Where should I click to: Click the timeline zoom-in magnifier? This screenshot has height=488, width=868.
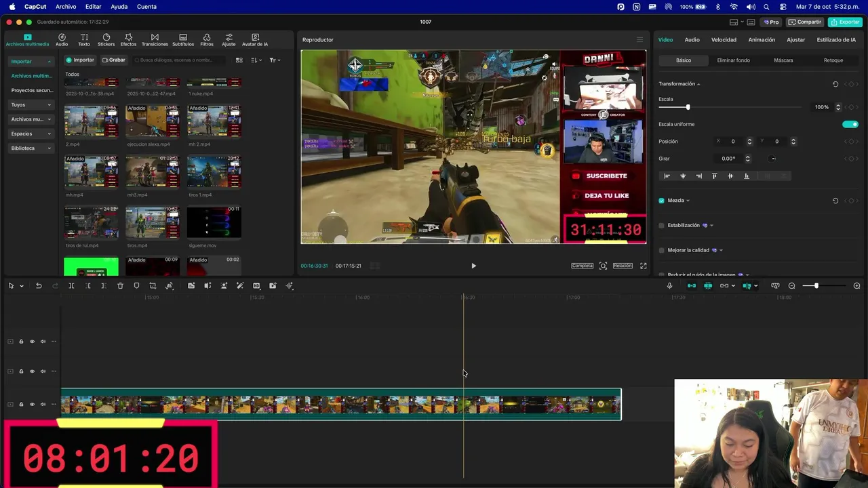pos(856,286)
